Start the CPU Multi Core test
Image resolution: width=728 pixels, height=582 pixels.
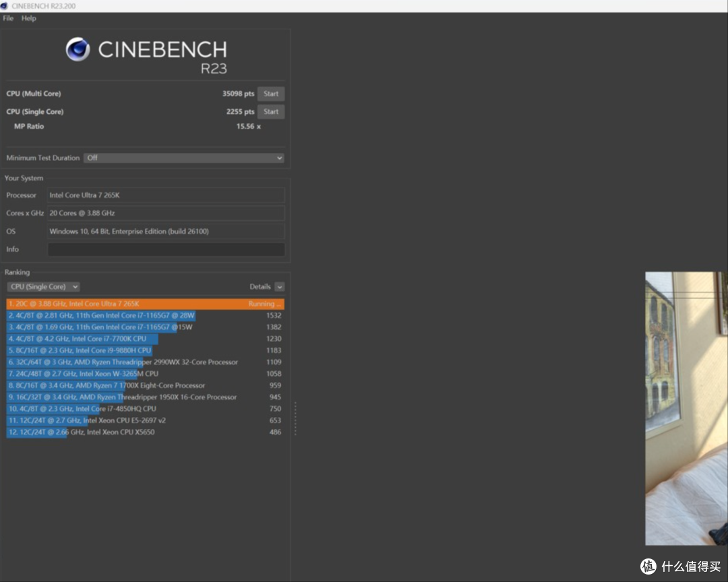tap(271, 94)
